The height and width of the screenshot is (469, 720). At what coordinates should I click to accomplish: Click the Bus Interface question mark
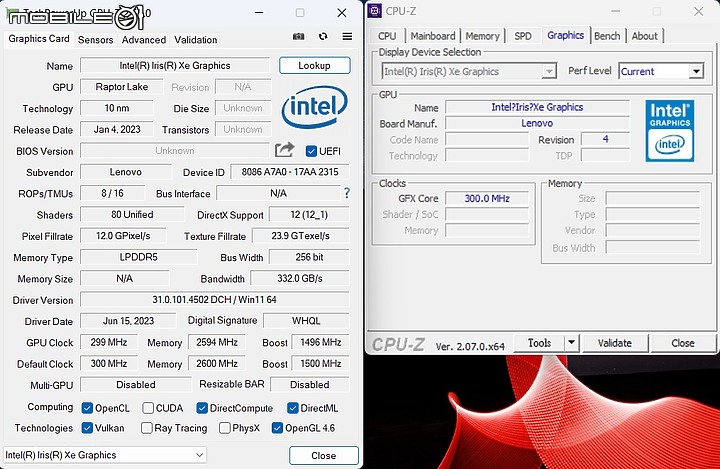click(x=347, y=193)
